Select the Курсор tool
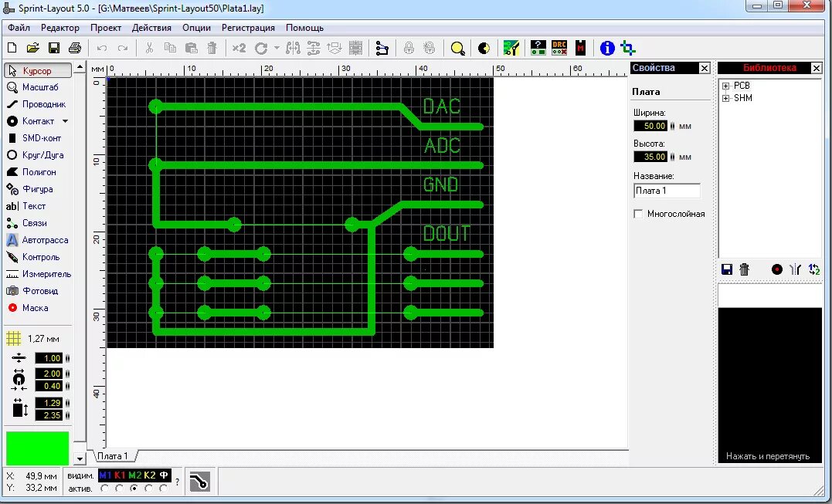The height and width of the screenshot is (504, 832). coord(38,70)
